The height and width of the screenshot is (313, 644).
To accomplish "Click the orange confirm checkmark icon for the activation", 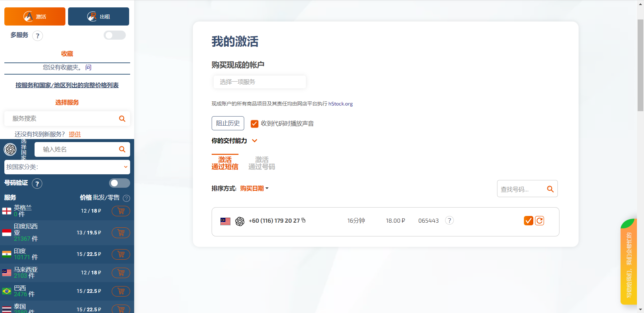I will point(528,221).
